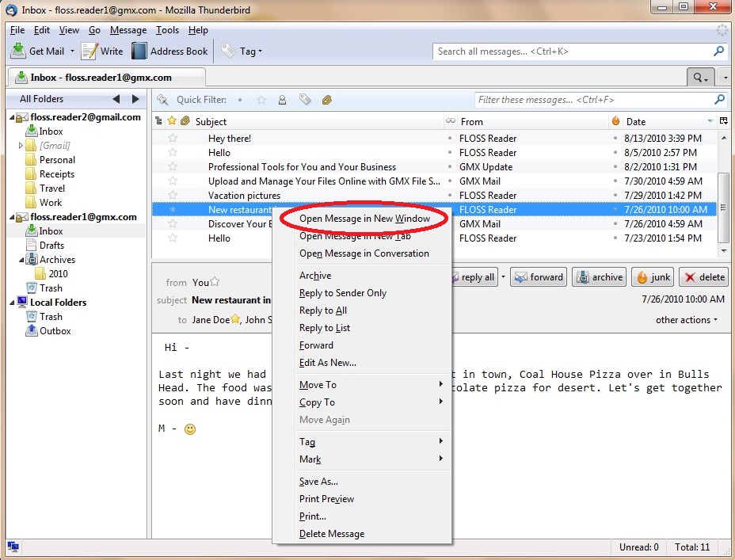Toggle the starred filter in Quick Filter
The image size is (735, 560).
pyautogui.click(x=261, y=100)
